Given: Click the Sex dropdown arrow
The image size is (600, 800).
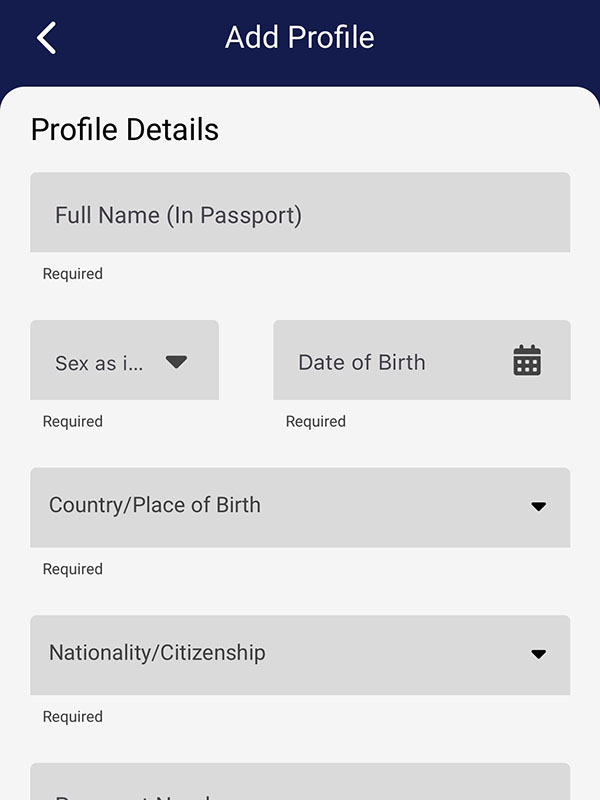Looking at the screenshot, I should click(x=176, y=362).
